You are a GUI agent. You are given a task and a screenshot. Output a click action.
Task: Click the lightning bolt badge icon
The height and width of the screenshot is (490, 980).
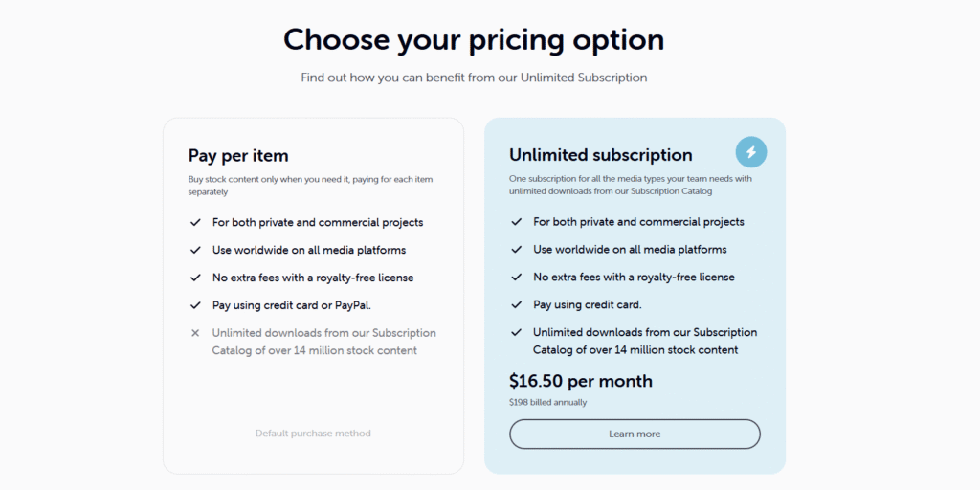(750, 152)
